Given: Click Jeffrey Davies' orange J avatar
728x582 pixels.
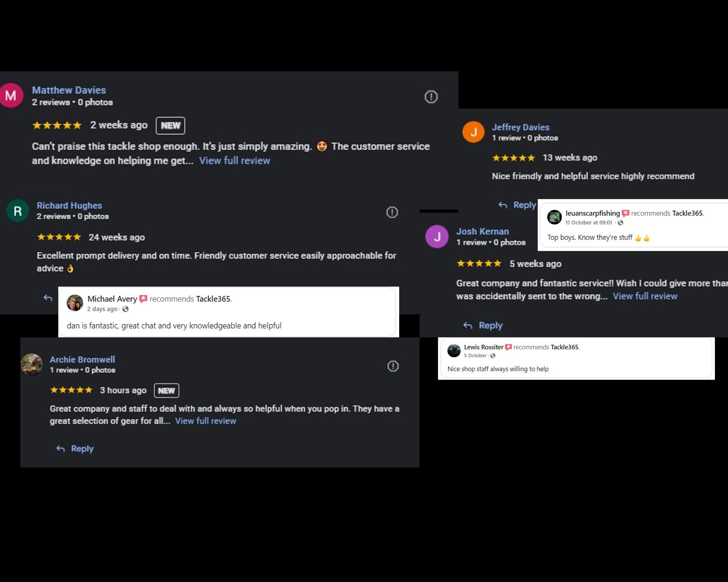Looking at the screenshot, I should pyautogui.click(x=473, y=132).
